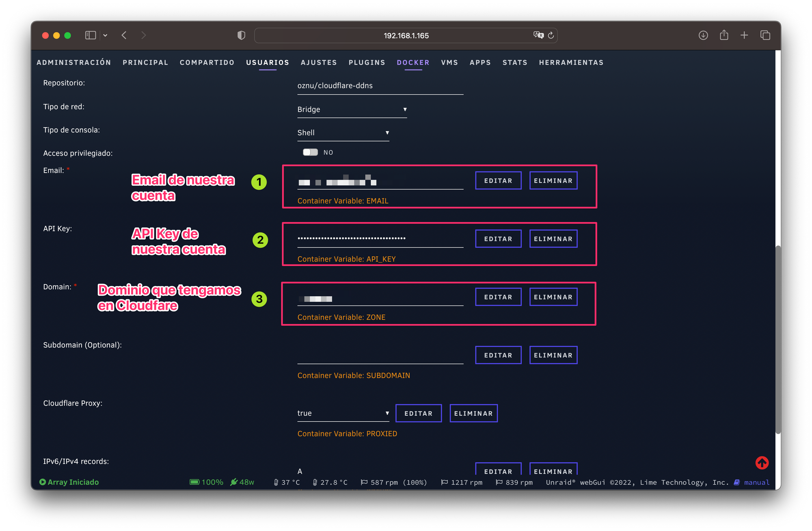
Task: Go to the Usuarios tab
Action: (268, 63)
